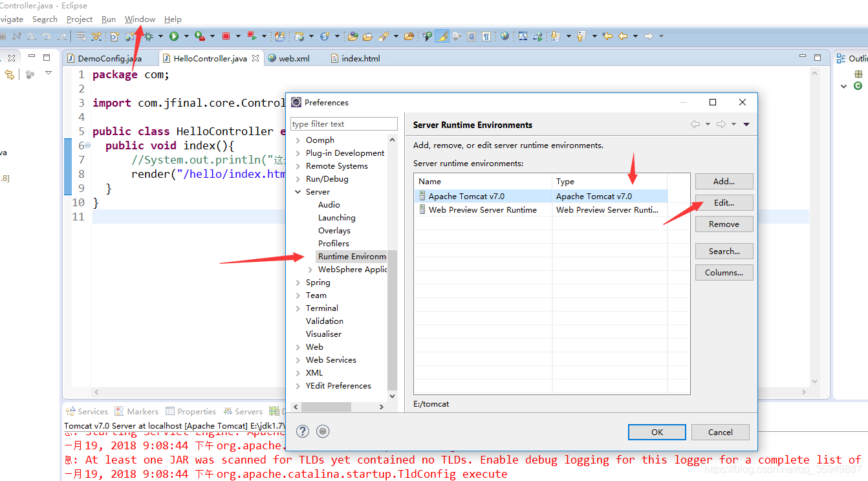Click the Remove button
Screen dimensions: 868x481
pyautogui.click(x=724, y=224)
